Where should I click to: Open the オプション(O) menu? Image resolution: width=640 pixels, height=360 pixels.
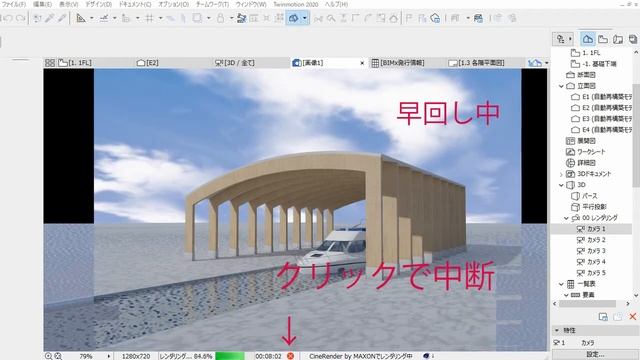pos(173,4)
